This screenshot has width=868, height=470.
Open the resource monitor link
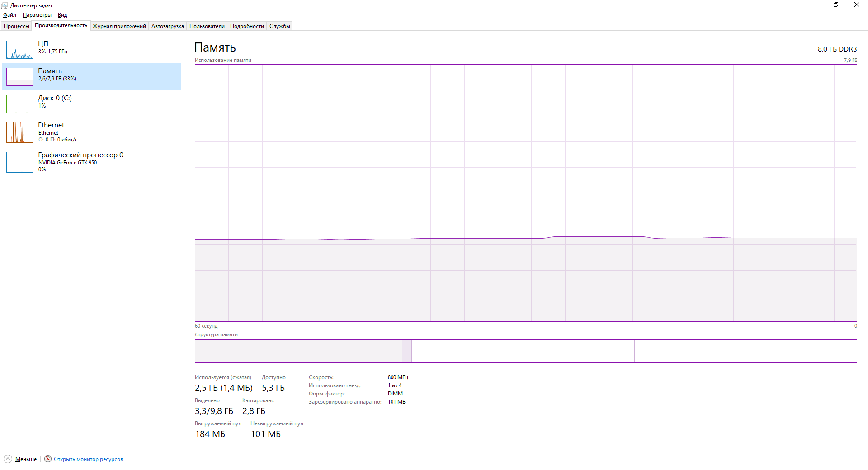[x=88, y=459]
